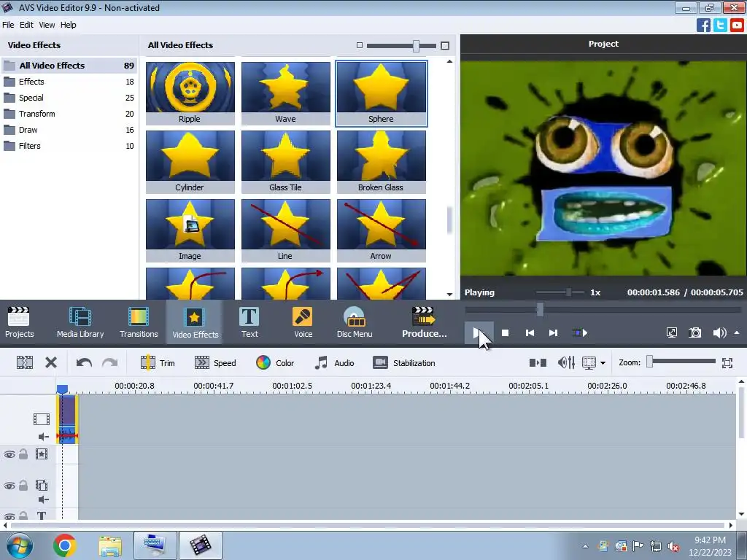Mute the main video track audio
The height and width of the screenshot is (560, 747).
[x=43, y=437]
